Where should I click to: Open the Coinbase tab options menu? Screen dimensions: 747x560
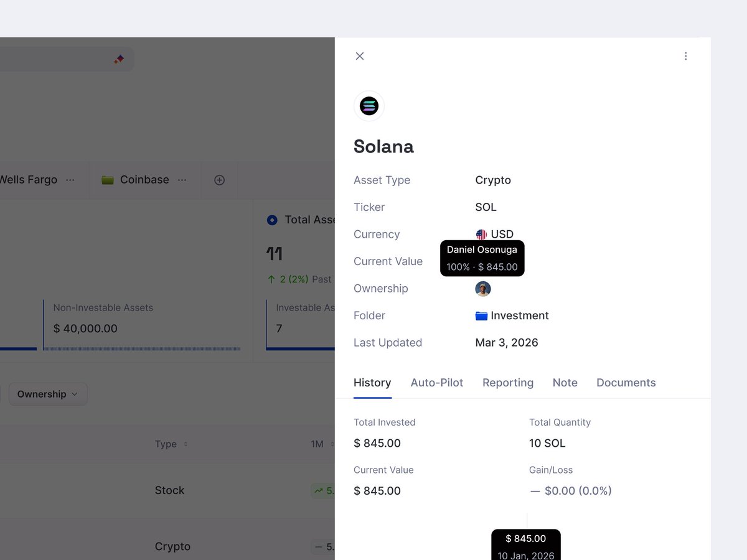click(182, 180)
